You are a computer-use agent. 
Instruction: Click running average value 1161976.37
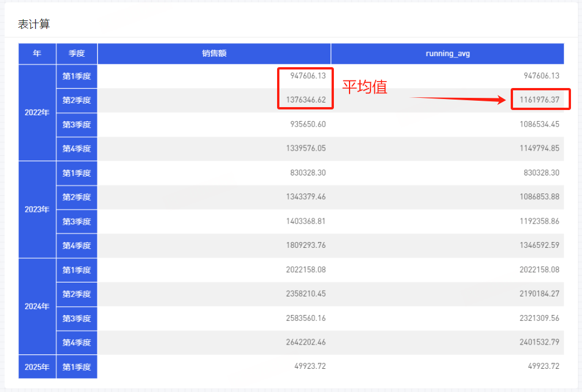pyautogui.click(x=539, y=100)
